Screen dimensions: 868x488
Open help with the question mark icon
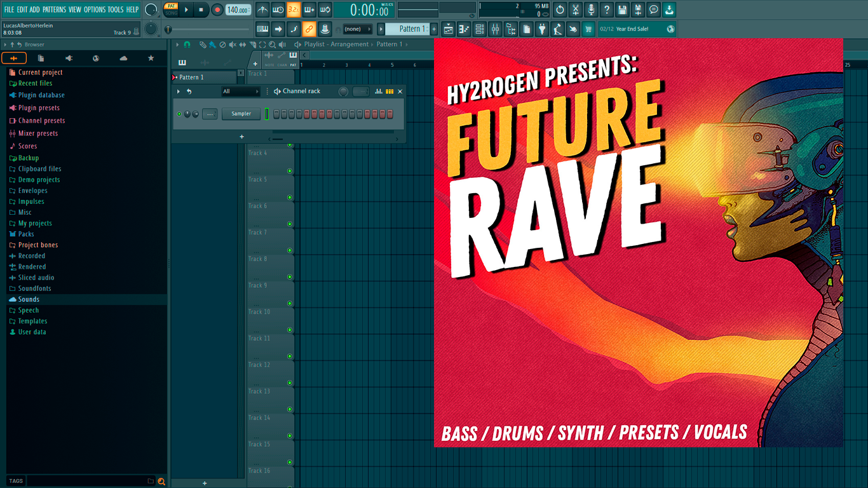pos(607,10)
